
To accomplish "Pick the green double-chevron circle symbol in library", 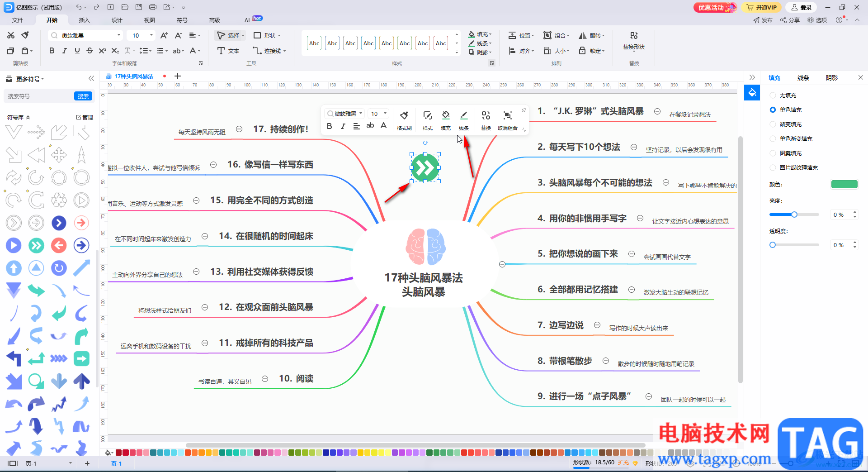I will point(36,245).
